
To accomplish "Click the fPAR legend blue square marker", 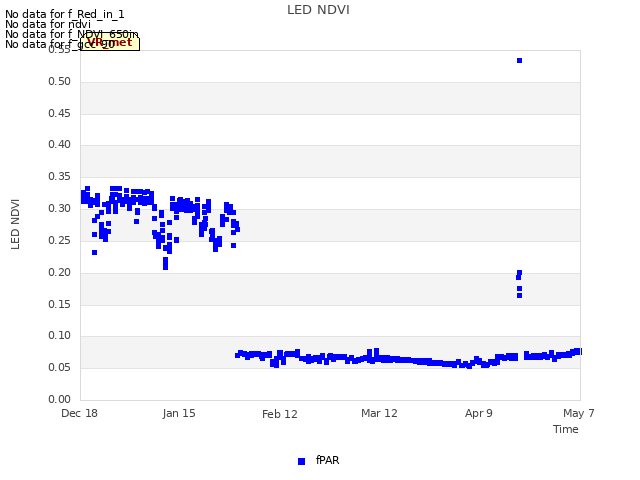I will [x=301, y=461].
